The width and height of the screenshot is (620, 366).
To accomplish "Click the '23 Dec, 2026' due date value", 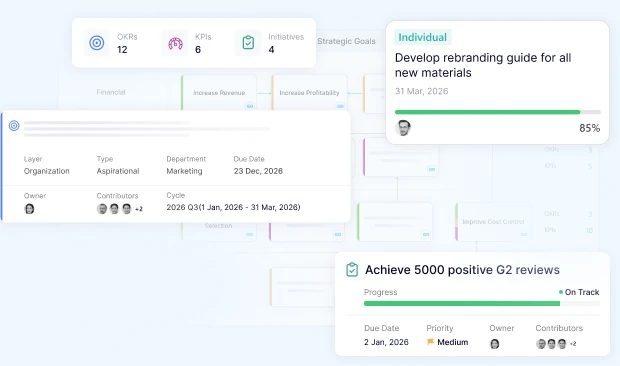I will coord(258,171).
